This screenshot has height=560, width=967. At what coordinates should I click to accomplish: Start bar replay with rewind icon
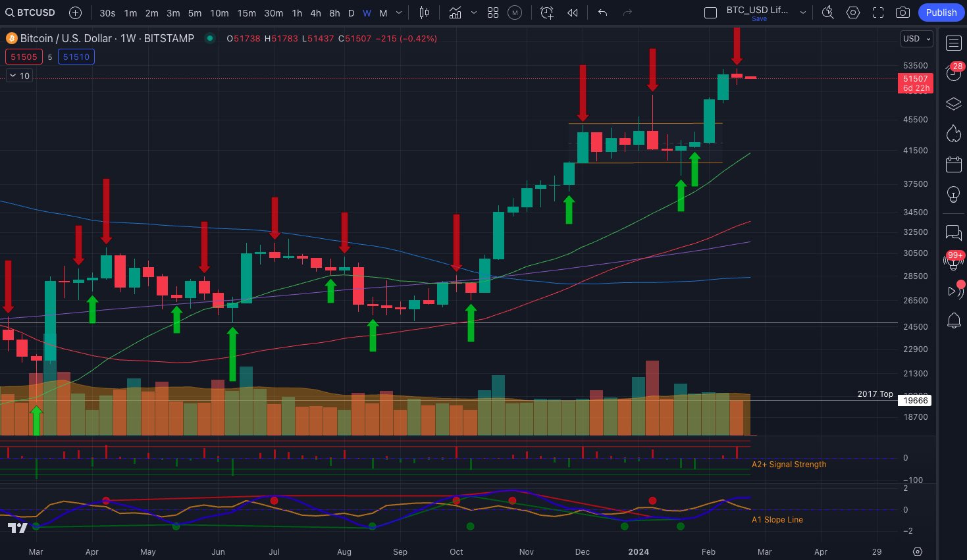tap(573, 13)
